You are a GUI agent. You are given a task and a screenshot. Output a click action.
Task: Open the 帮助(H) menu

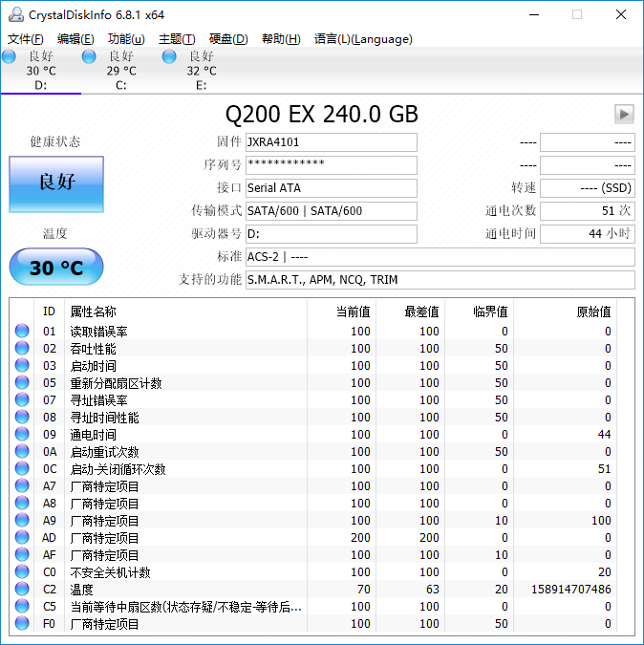[x=281, y=39]
